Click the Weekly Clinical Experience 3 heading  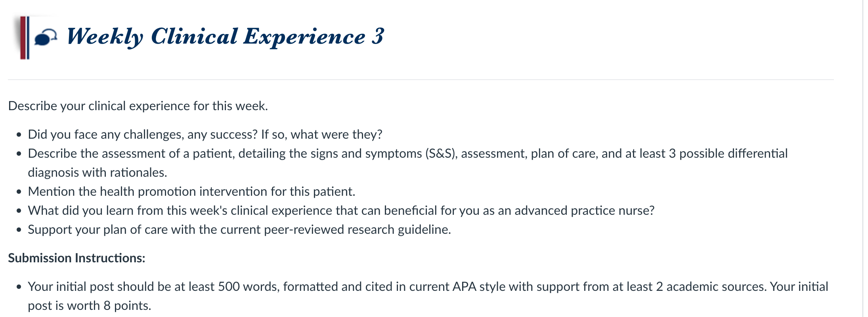[x=226, y=37]
